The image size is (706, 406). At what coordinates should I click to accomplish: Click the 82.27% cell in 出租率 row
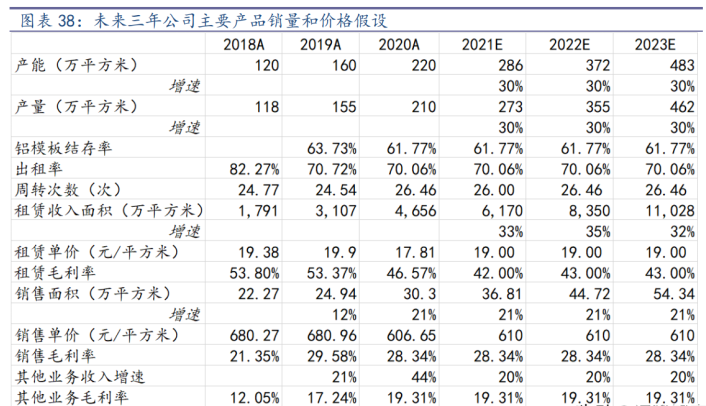tap(254, 169)
